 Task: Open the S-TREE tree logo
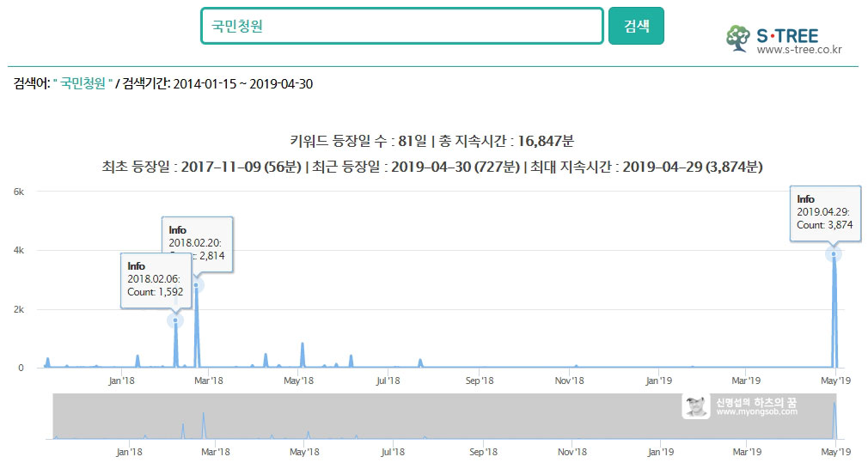click(738, 38)
